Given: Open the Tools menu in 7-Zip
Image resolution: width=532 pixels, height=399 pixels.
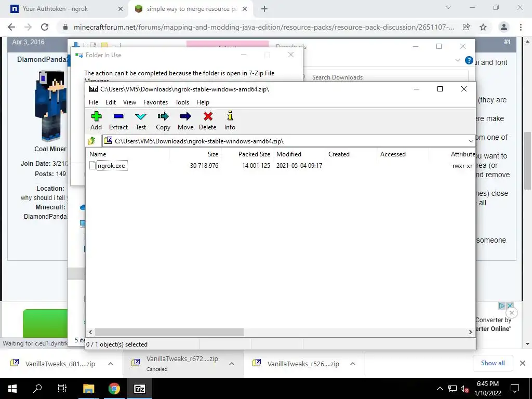Looking at the screenshot, I should point(182,102).
